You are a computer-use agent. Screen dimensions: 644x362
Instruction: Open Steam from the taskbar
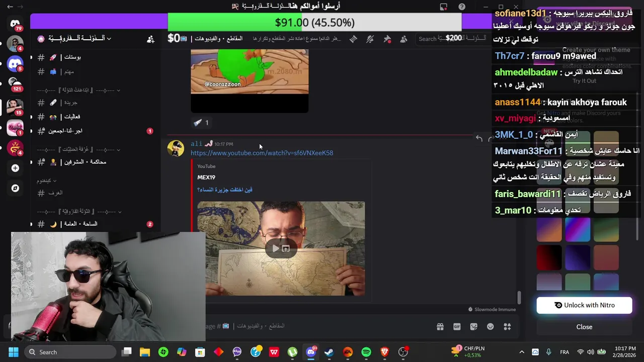329,352
